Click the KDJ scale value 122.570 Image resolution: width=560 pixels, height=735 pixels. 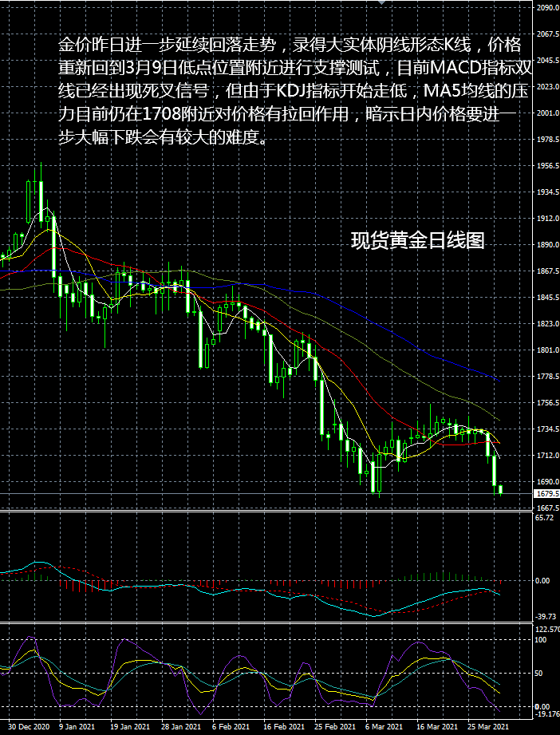[x=546, y=630]
